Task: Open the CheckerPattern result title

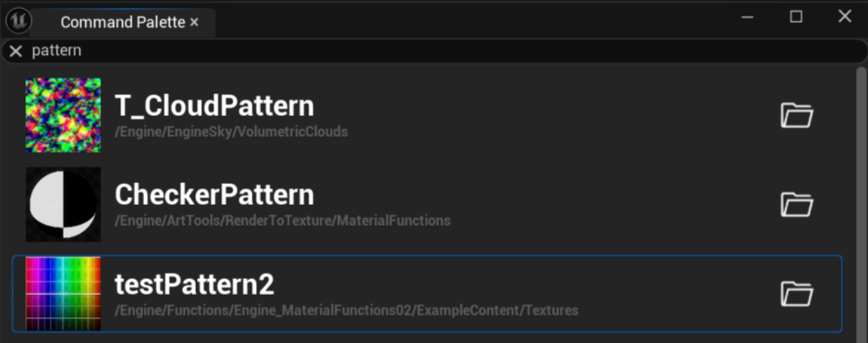Action: [x=214, y=195]
